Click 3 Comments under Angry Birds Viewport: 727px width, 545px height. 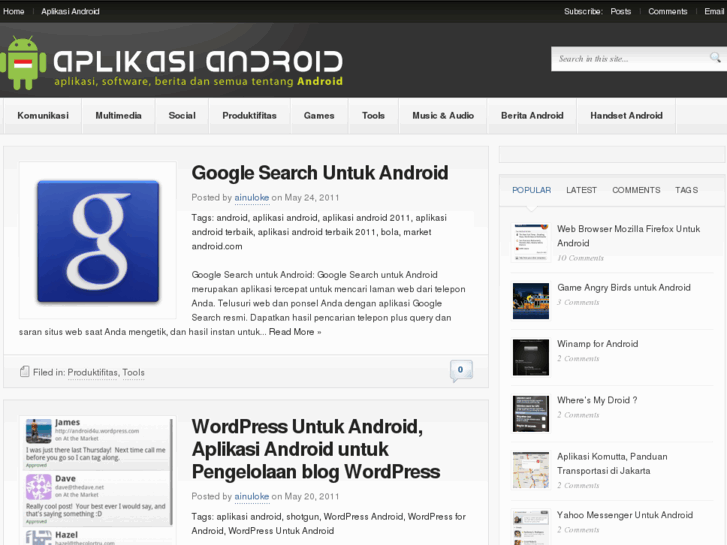coord(578,302)
